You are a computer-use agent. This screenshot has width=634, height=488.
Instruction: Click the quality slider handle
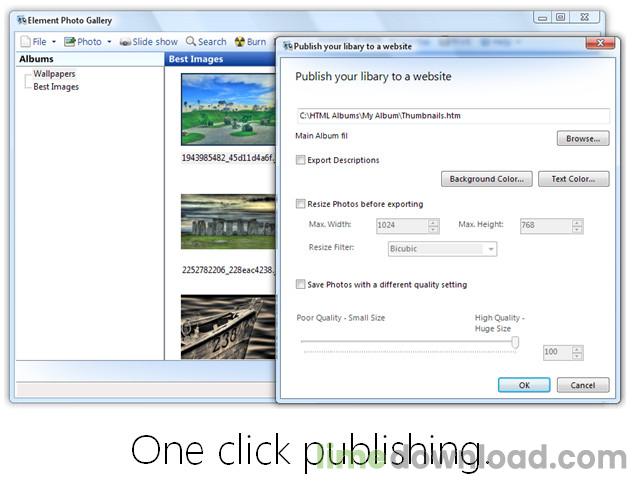515,342
